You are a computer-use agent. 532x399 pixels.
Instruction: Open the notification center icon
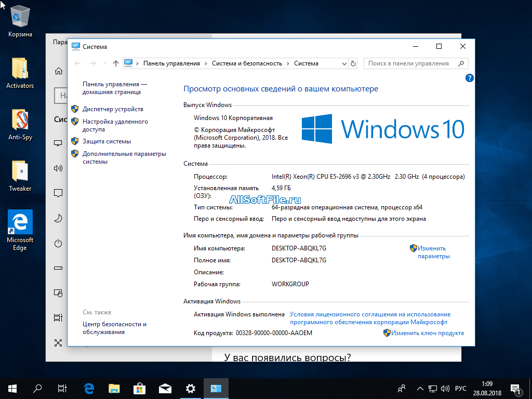[x=516, y=388]
